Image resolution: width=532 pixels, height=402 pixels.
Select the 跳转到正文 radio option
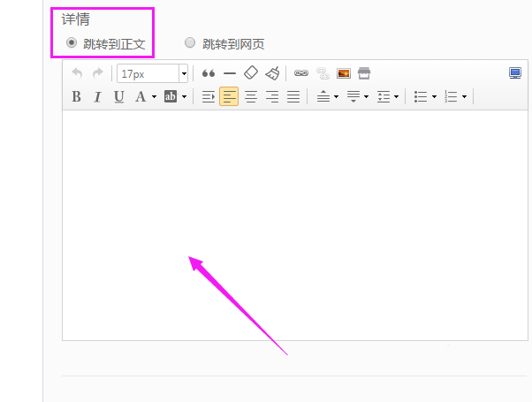coord(72,42)
